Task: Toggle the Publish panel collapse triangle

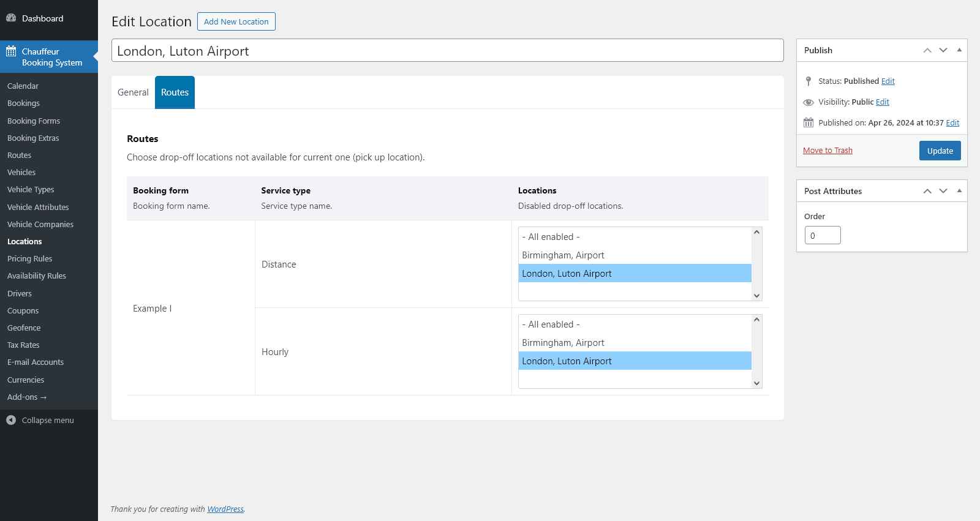Action: 959,50
